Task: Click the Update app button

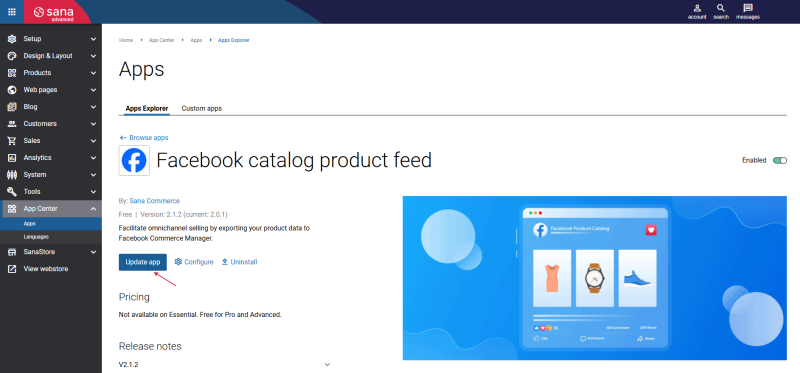Action: (143, 262)
